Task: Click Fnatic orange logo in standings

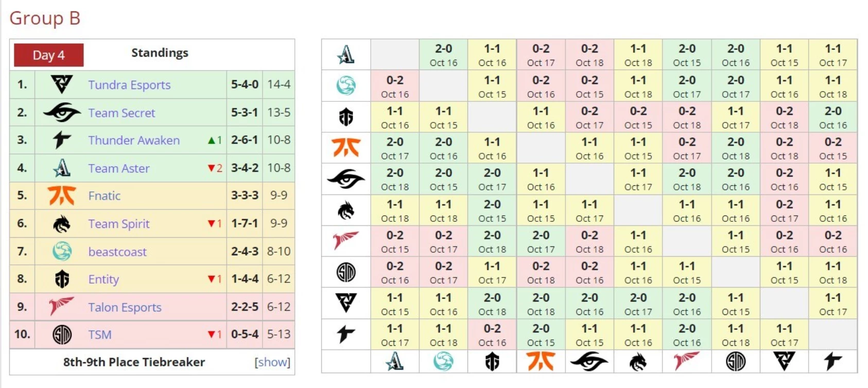Action: (62, 196)
